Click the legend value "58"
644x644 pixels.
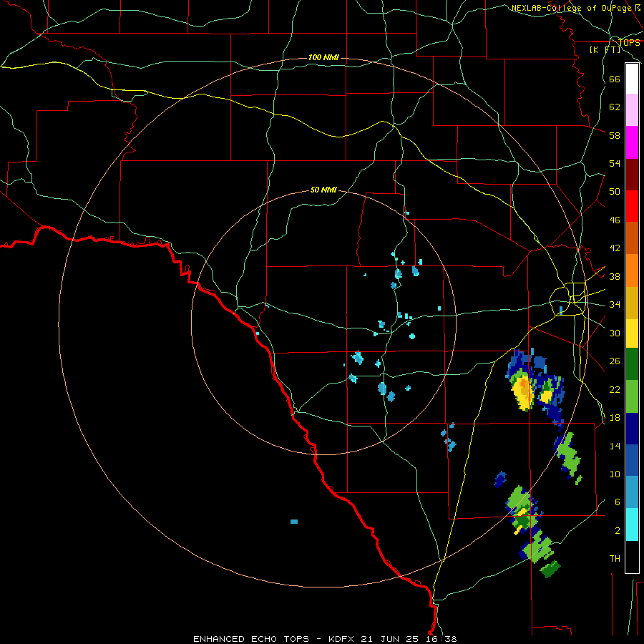pyautogui.click(x=615, y=135)
